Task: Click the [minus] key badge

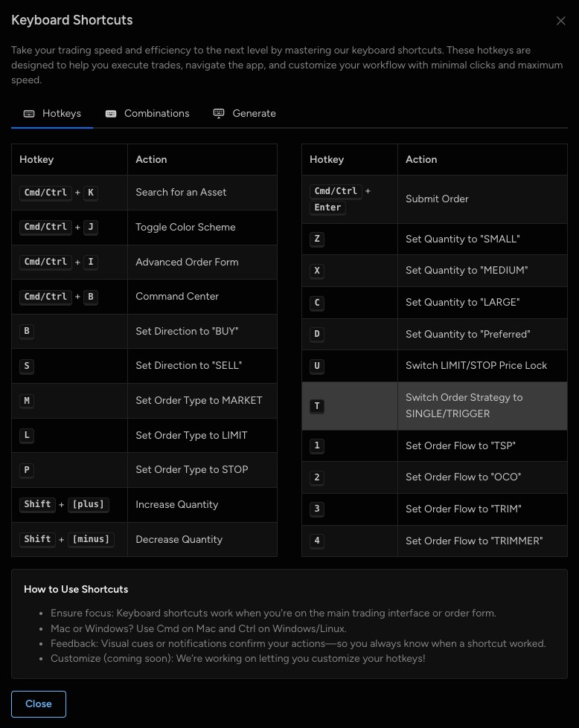Action: (90, 540)
